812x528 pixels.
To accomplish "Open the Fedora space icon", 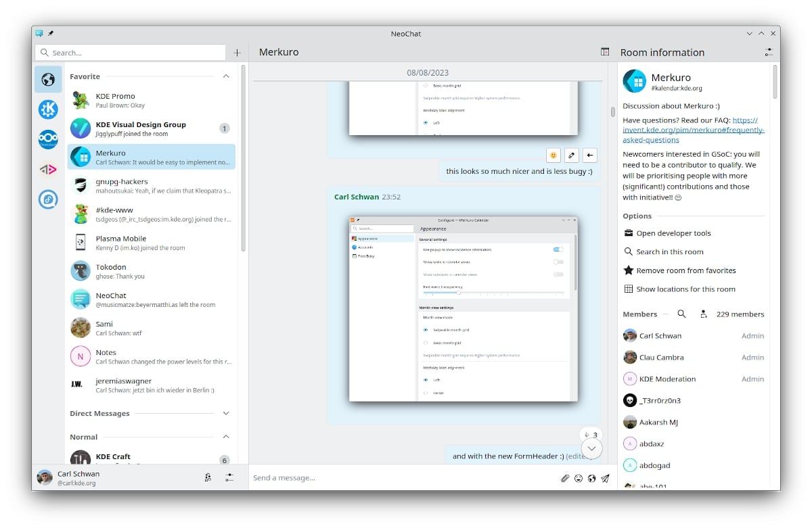I will click(x=48, y=199).
